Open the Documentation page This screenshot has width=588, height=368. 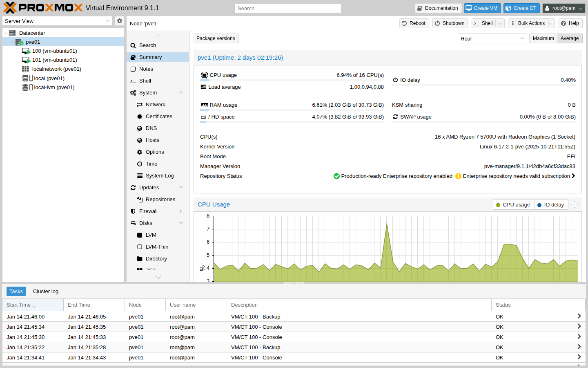pos(438,8)
